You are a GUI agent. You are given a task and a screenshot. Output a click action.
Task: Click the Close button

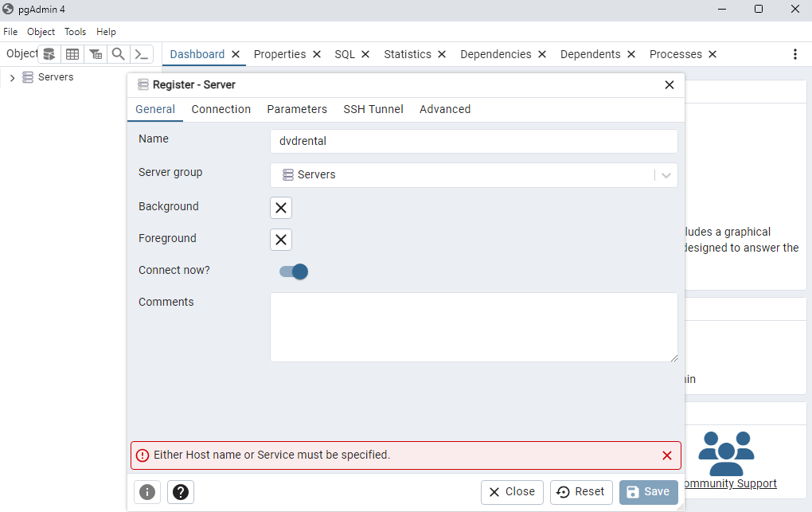click(x=512, y=492)
